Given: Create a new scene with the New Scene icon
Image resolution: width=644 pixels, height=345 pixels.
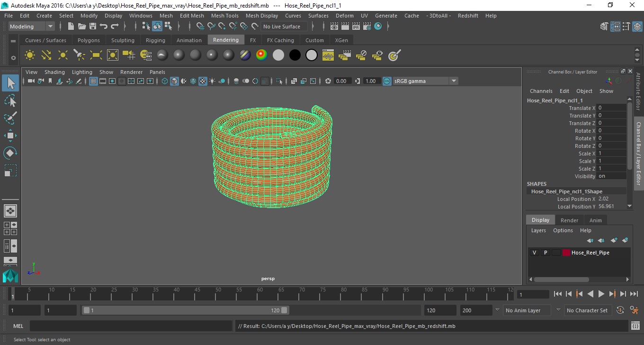Looking at the screenshot, I should coord(71,27).
